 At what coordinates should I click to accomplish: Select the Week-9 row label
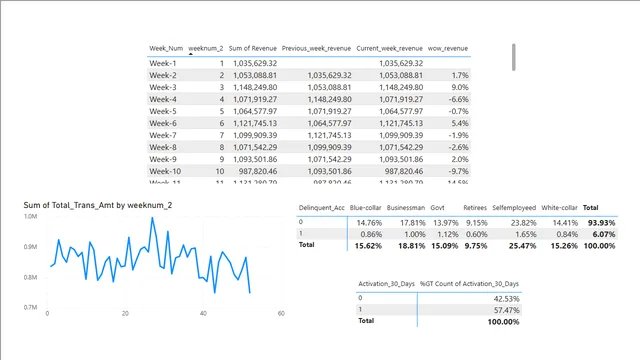163,159
